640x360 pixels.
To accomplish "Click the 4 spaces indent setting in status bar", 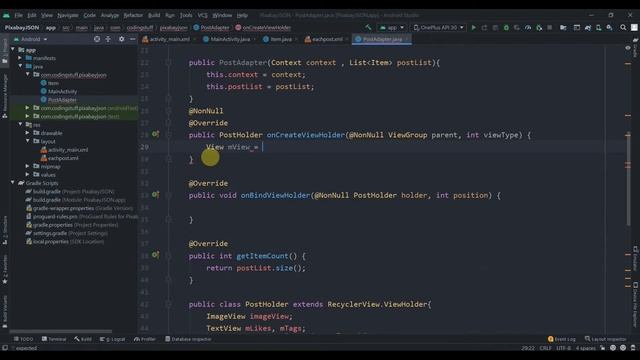I will click(x=585, y=348).
